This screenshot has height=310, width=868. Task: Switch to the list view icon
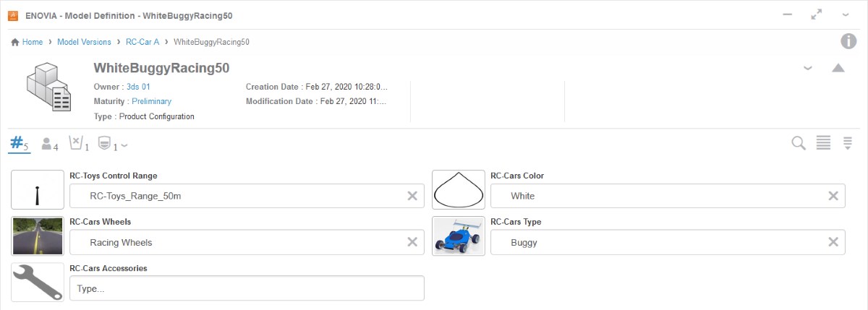[823, 143]
